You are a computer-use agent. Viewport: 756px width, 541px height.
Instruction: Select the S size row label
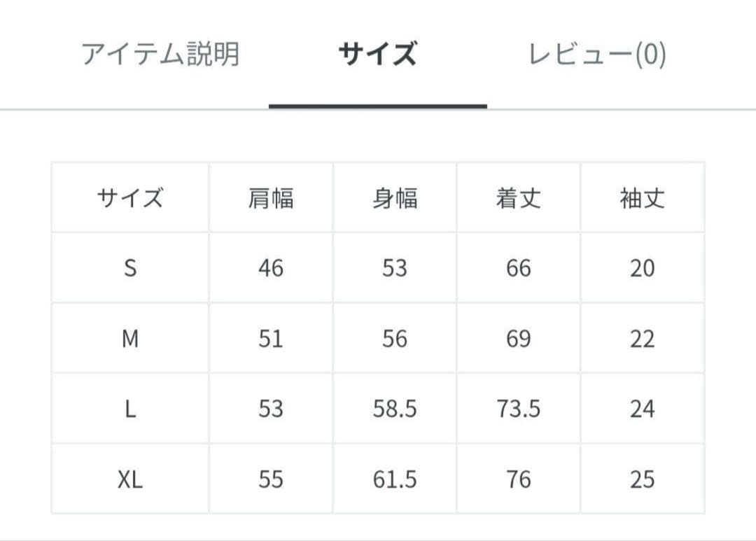[130, 268]
